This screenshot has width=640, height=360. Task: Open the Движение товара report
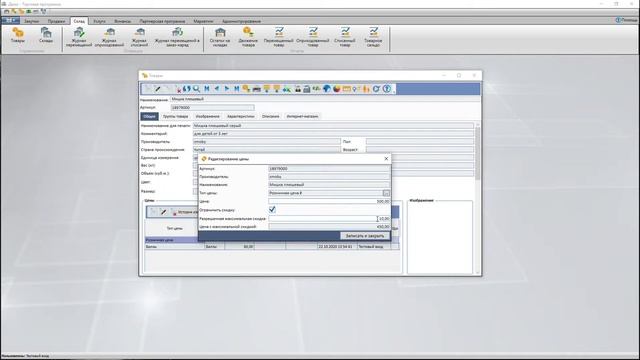(248, 37)
